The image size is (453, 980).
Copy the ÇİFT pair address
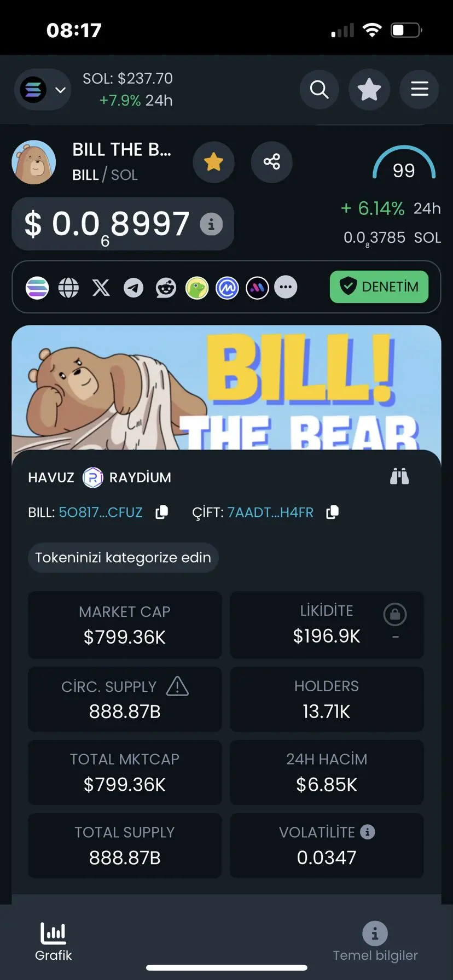coord(332,512)
